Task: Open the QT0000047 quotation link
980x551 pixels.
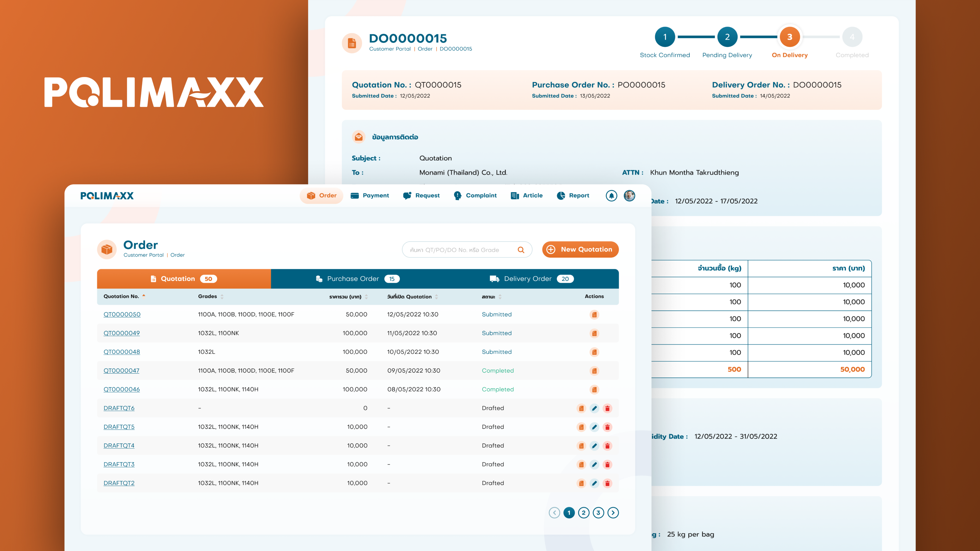Action: click(x=121, y=370)
